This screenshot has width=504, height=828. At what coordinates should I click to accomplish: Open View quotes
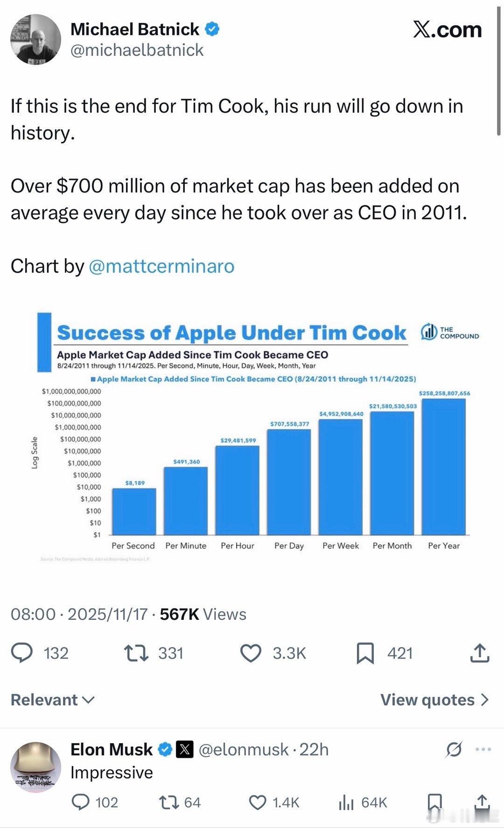tap(434, 700)
